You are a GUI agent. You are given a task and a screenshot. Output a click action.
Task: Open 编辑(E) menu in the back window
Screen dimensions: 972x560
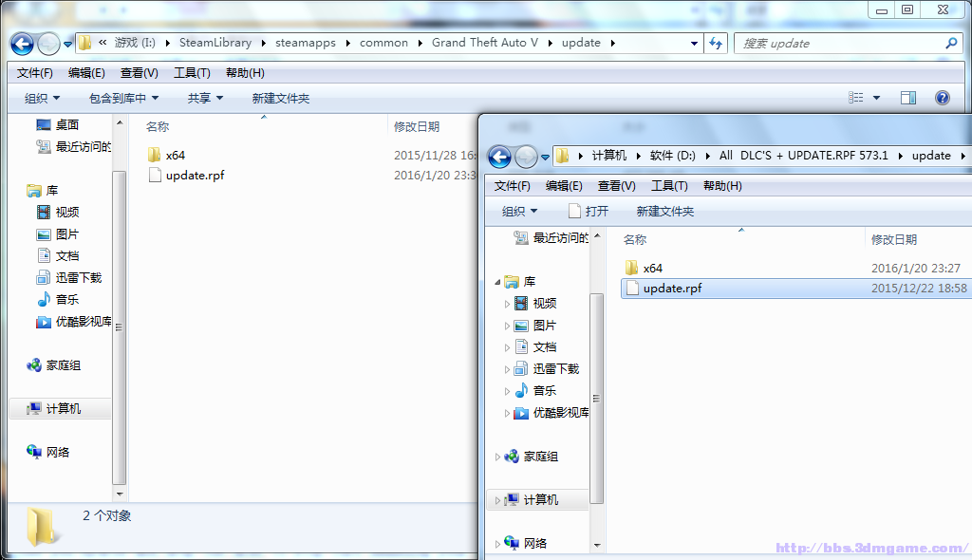(86, 73)
